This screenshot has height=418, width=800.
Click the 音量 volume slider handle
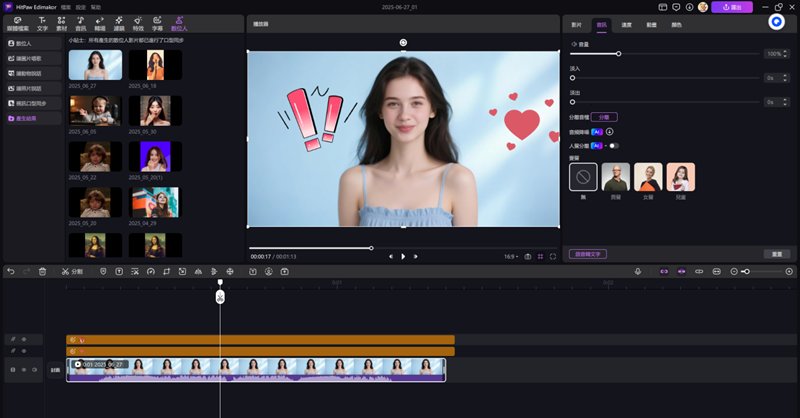[618, 53]
